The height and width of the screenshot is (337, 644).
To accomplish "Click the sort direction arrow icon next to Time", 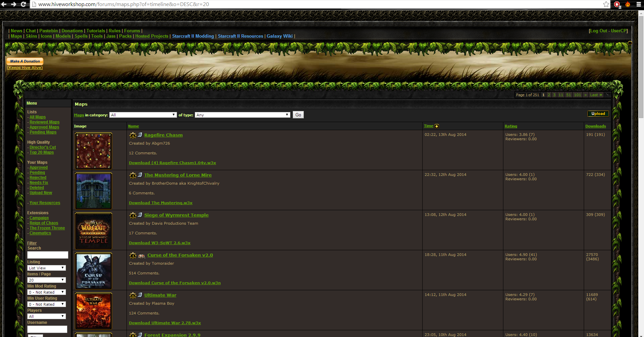I will pos(437,126).
